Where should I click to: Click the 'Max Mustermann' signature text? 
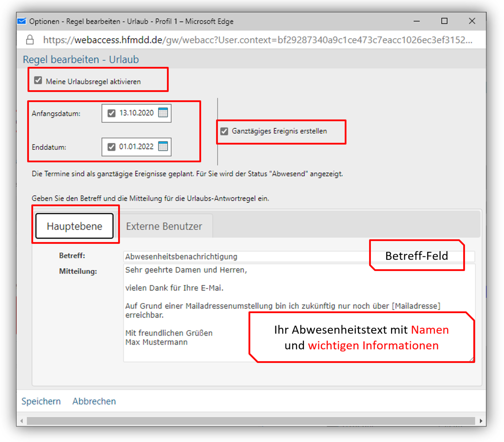pos(156,342)
